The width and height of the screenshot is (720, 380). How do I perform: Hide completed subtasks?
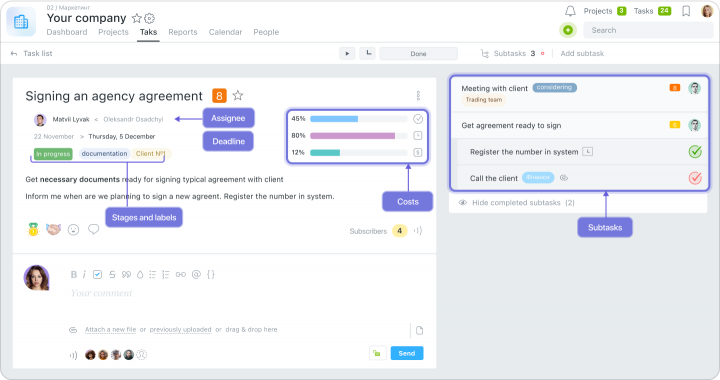pyautogui.click(x=516, y=203)
